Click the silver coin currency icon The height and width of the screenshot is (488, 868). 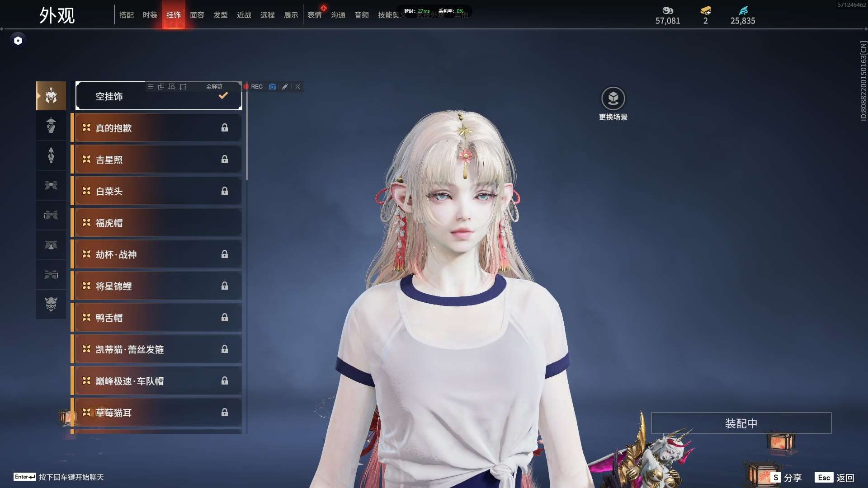tap(668, 10)
